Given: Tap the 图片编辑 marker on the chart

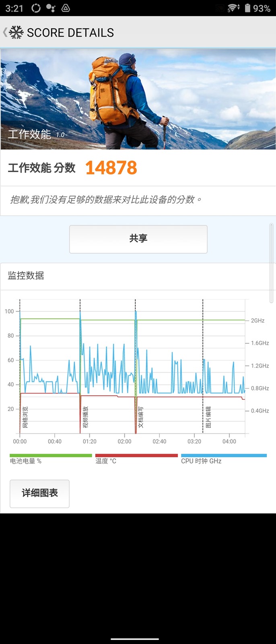Looking at the screenshot, I should coord(208,417).
